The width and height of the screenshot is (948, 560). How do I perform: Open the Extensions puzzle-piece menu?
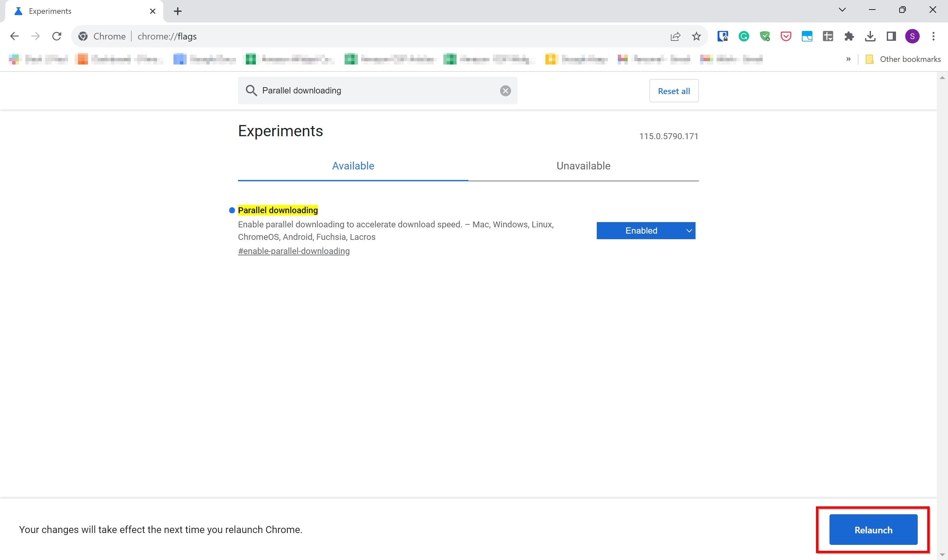[x=849, y=36]
